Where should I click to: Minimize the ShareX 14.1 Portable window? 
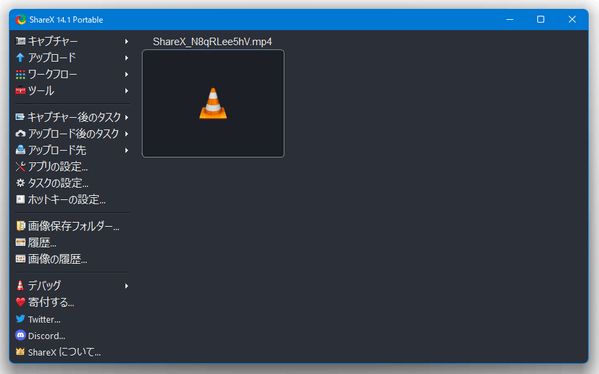[x=510, y=19]
